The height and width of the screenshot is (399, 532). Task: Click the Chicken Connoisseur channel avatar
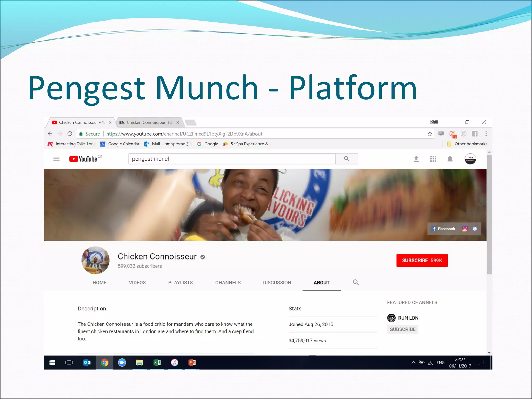click(x=95, y=260)
